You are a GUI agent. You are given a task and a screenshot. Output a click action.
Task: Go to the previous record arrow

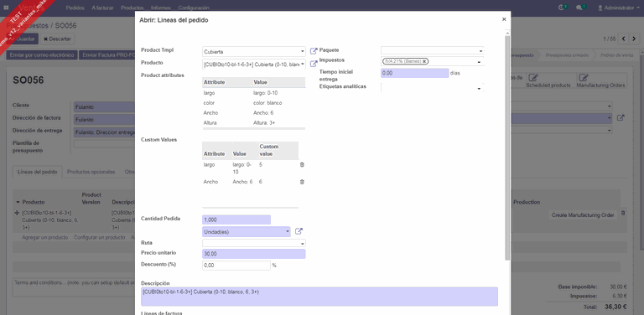click(x=624, y=39)
